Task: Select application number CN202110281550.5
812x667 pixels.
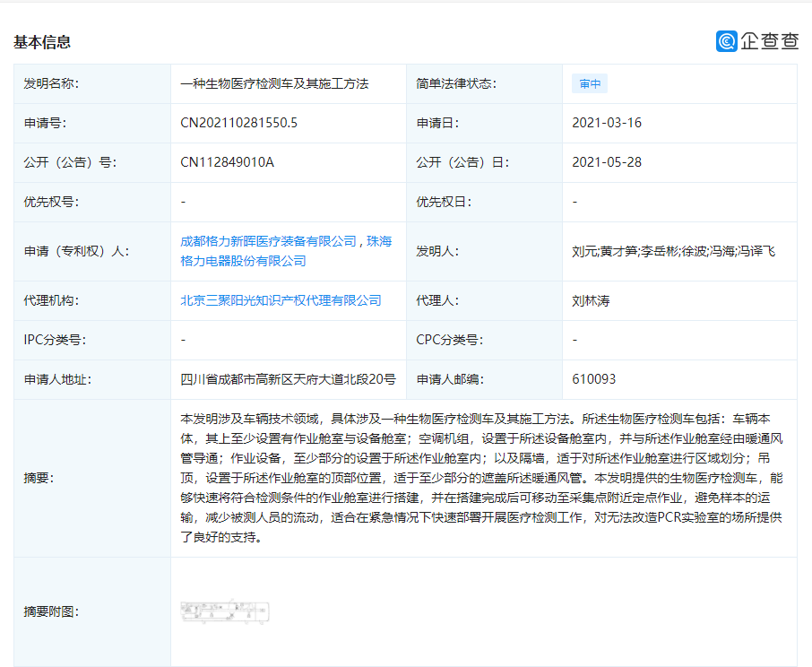Action: [x=238, y=123]
